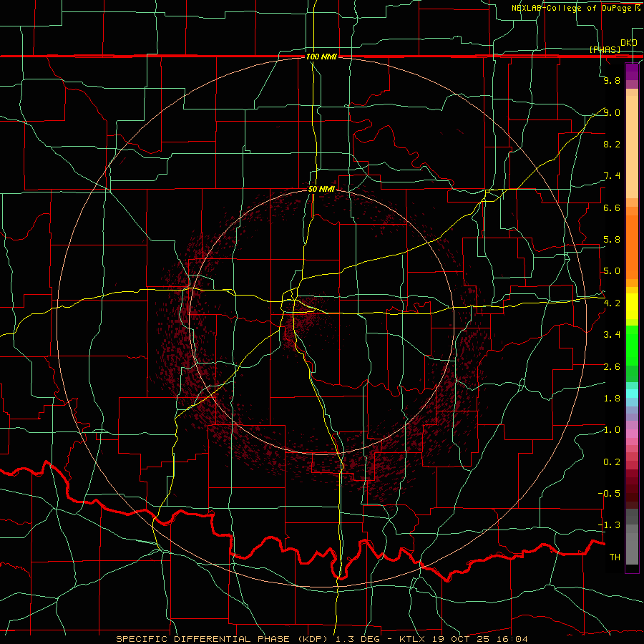
Task: Click the 100 NMI range ring label
Action: click(x=321, y=57)
